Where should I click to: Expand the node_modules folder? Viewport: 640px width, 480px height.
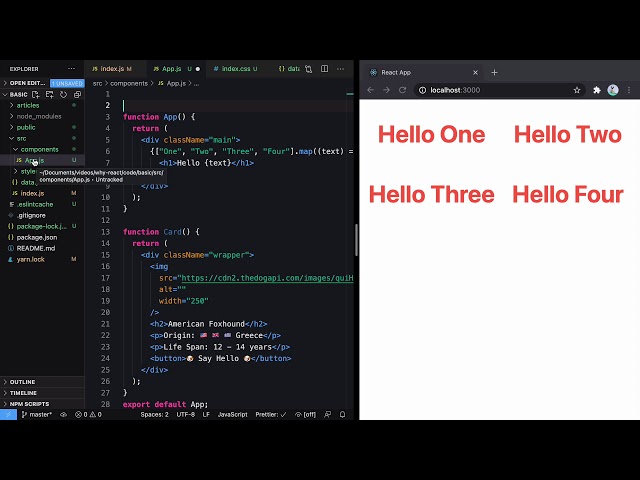[39, 116]
